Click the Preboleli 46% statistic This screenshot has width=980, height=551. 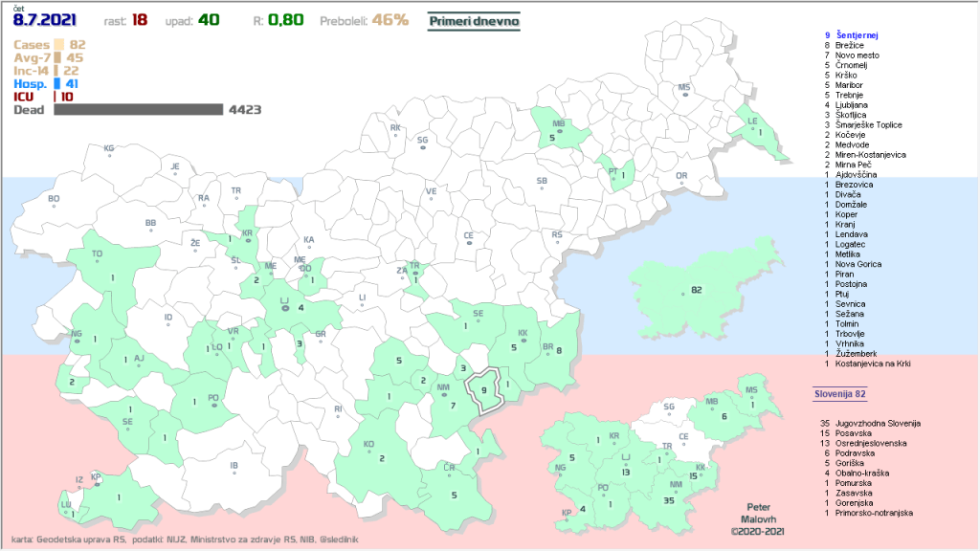[x=364, y=20]
